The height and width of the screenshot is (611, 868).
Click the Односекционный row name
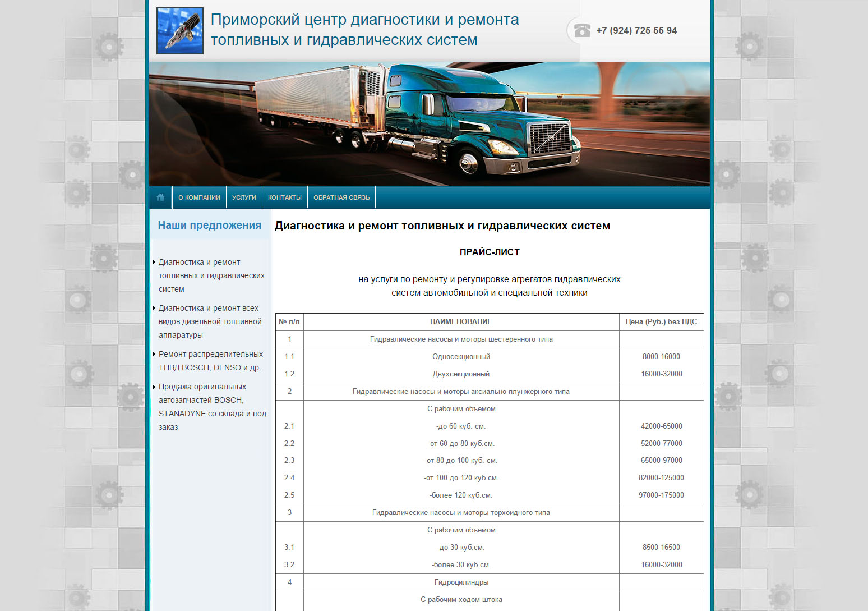(x=461, y=356)
